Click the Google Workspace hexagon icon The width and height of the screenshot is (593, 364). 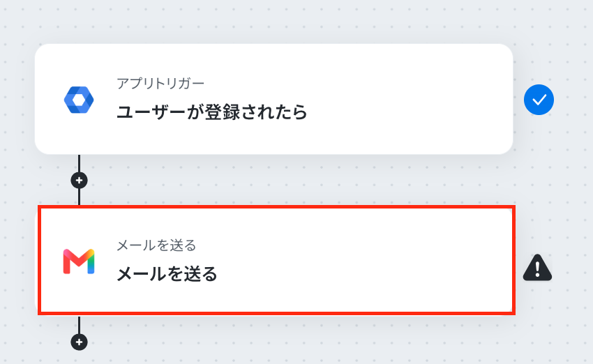79,100
